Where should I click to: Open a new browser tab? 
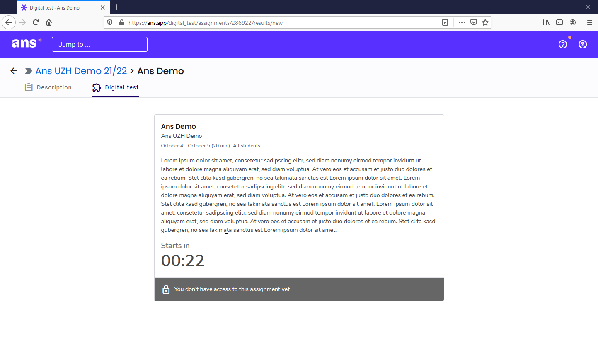[x=117, y=7]
